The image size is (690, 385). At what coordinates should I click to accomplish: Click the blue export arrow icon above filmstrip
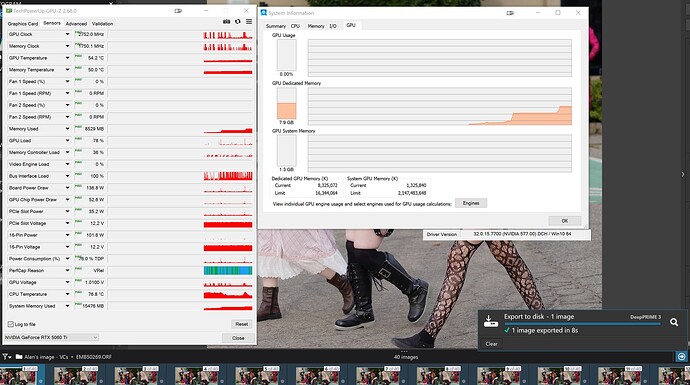click(x=681, y=356)
